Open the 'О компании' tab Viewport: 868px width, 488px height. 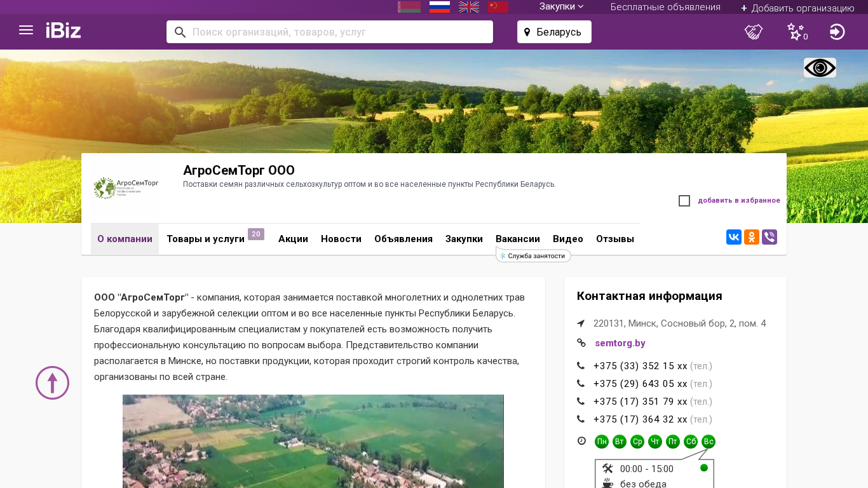click(x=125, y=239)
